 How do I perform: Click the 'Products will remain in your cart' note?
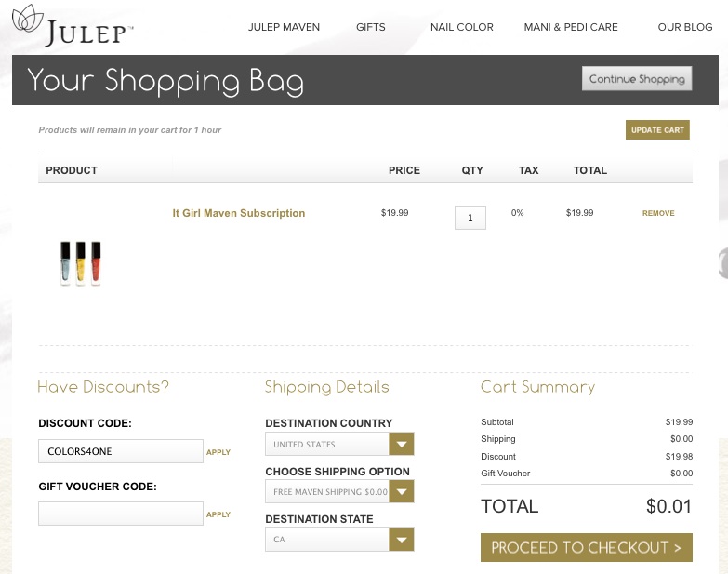(x=129, y=130)
